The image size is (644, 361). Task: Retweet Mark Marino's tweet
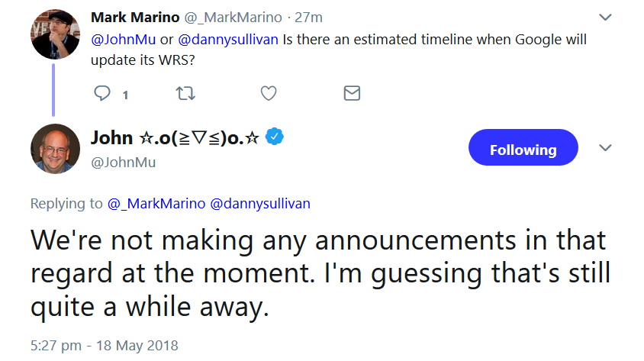(x=185, y=94)
